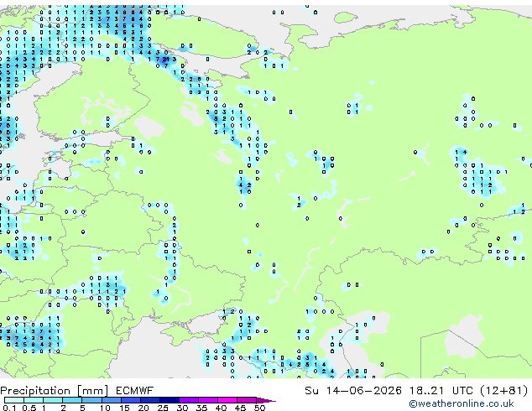Click the '35' legend scale value
532x411 pixels.
201,408
